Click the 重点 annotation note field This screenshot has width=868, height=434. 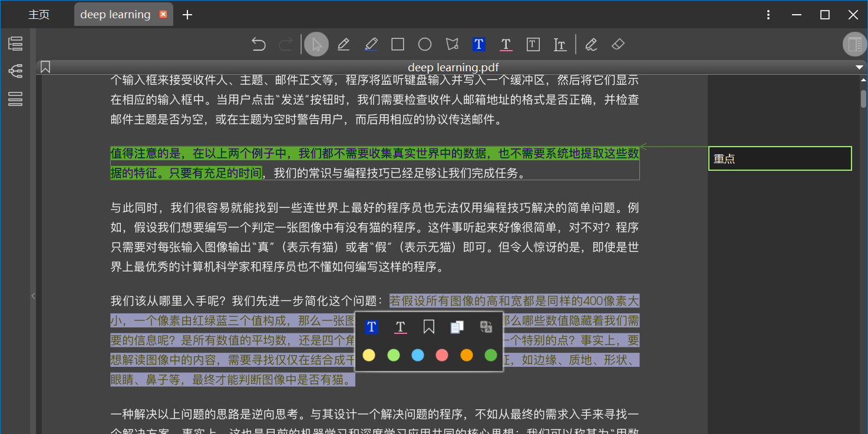[x=780, y=158]
